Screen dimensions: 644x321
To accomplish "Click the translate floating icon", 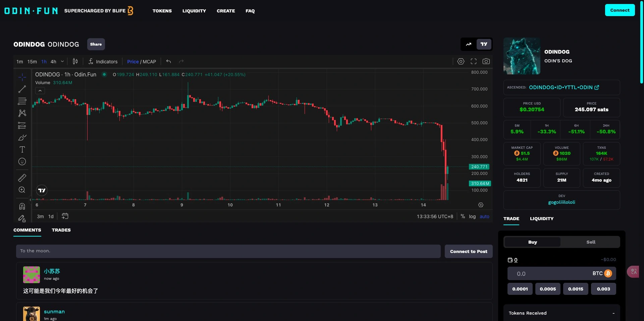I will [x=633, y=272].
